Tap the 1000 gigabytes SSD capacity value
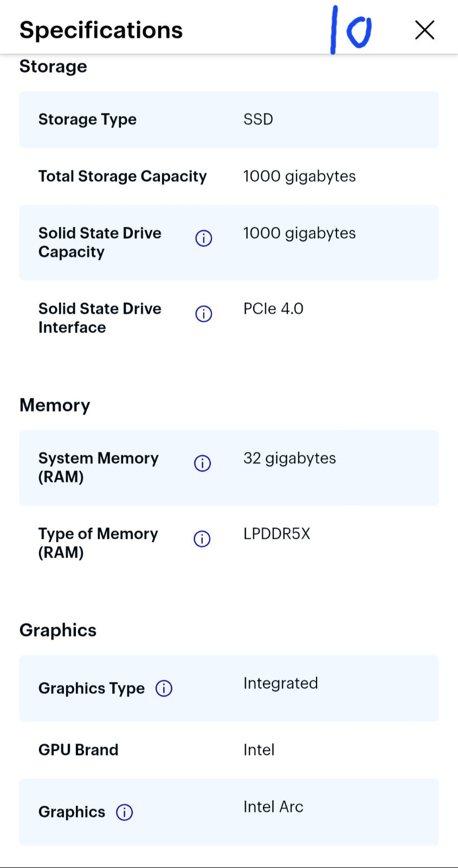This screenshot has width=458, height=868. 299,233
